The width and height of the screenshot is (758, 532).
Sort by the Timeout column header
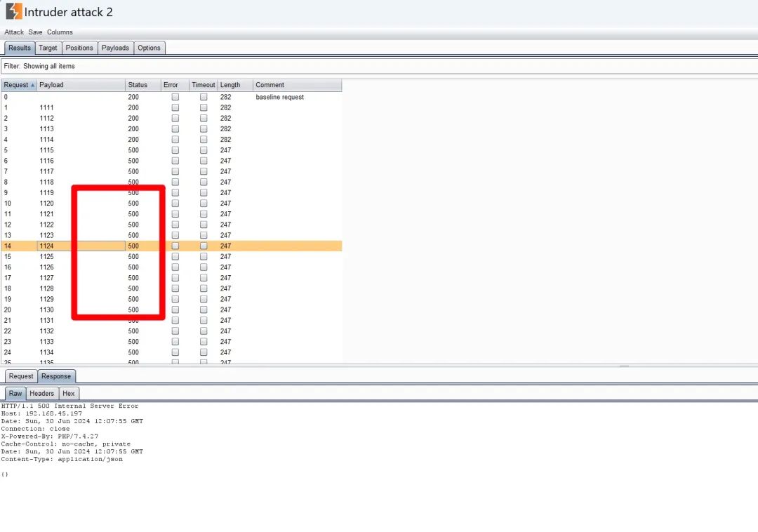pos(204,85)
